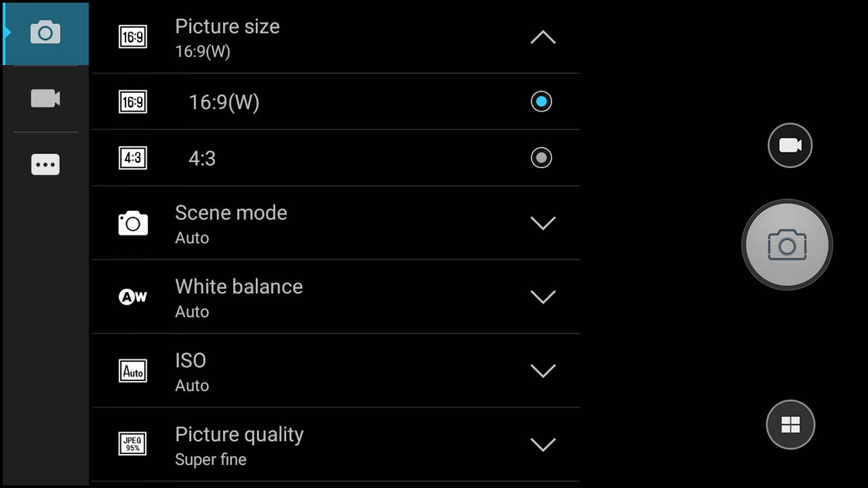
Task: Expand the Scene mode options
Action: click(x=542, y=223)
